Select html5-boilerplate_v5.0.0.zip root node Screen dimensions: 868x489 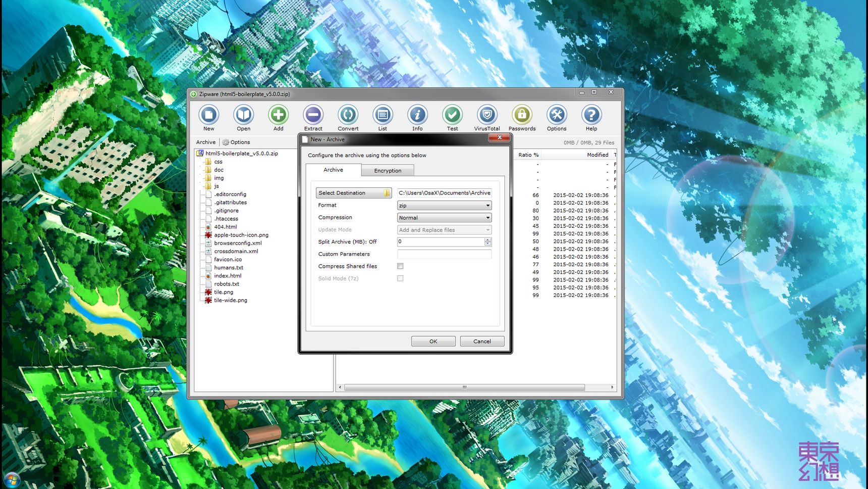pos(242,154)
